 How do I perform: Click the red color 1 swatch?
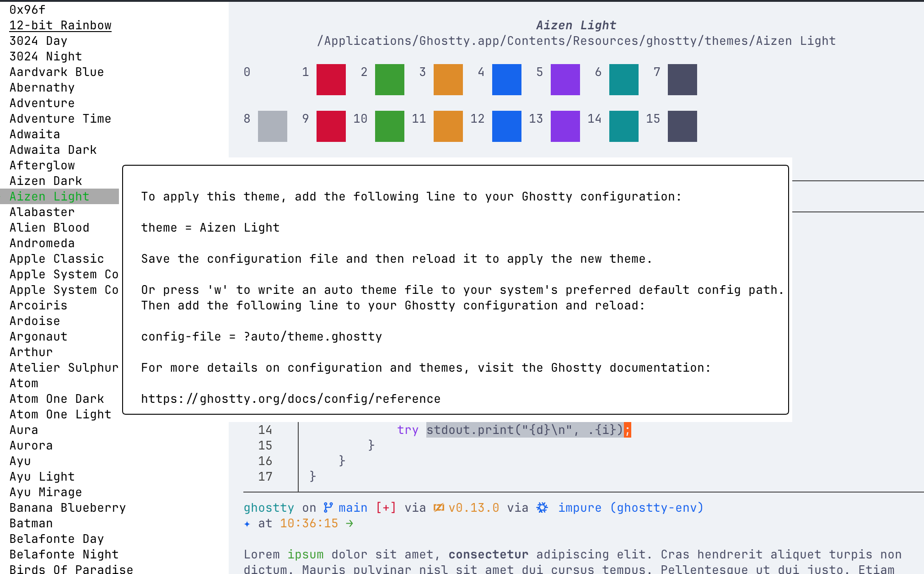tap(331, 80)
